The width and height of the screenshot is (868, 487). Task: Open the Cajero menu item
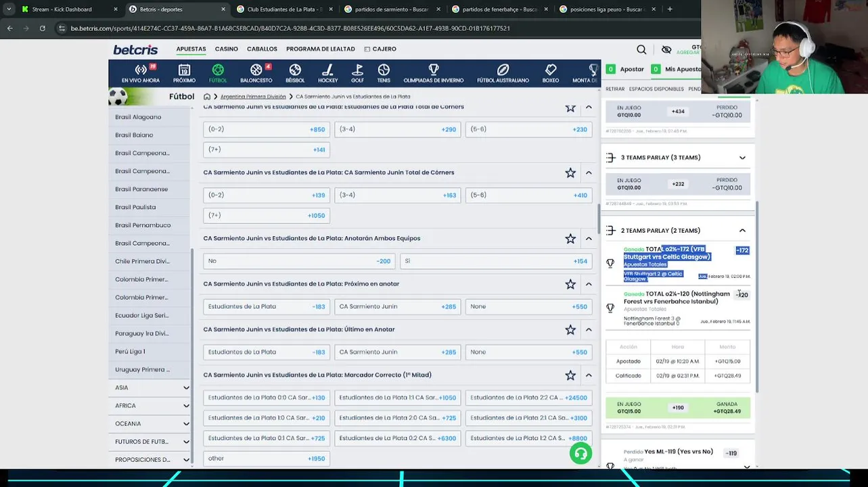[380, 49]
